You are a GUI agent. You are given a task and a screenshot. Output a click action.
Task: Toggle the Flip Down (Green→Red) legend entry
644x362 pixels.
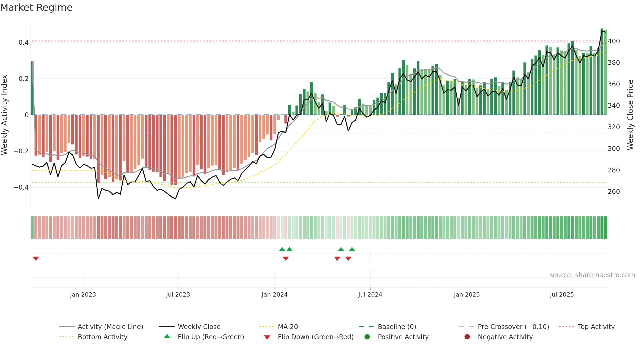pos(309,337)
